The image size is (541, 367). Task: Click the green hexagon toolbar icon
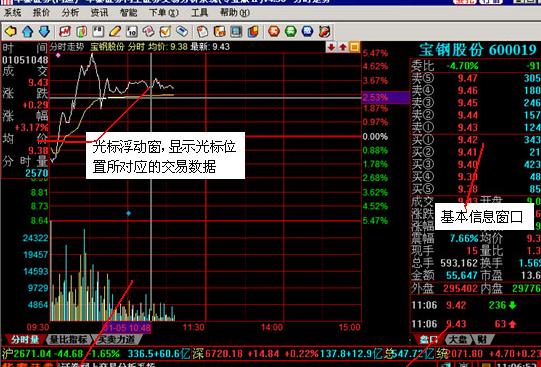tap(291, 32)
